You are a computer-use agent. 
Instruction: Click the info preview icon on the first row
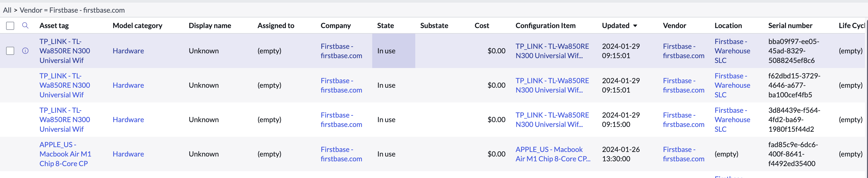pos(25,51)
